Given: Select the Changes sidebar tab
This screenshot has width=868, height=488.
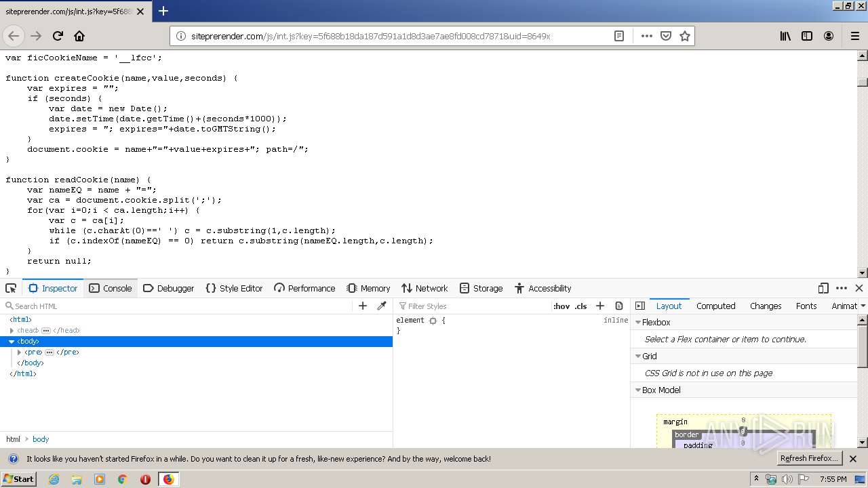Looking at the screenshot, I should pyautogui.click(x=766, y=306).
